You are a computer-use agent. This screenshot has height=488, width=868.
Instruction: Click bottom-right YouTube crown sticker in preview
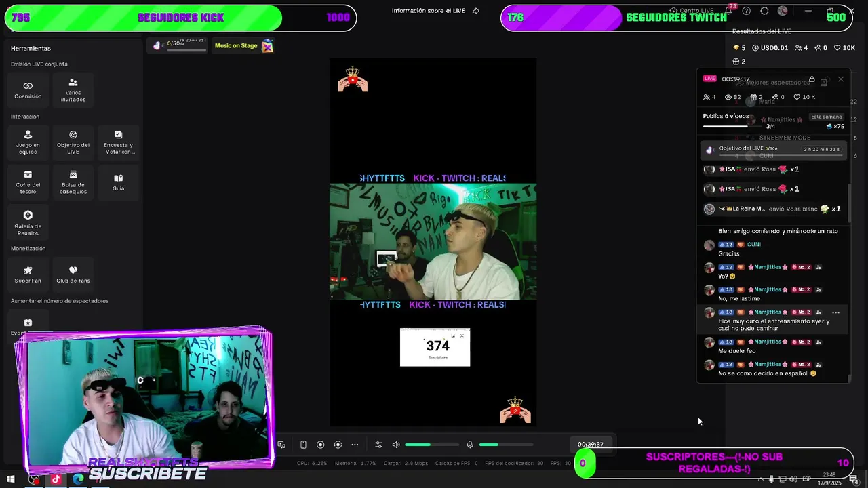click(515, 410)
